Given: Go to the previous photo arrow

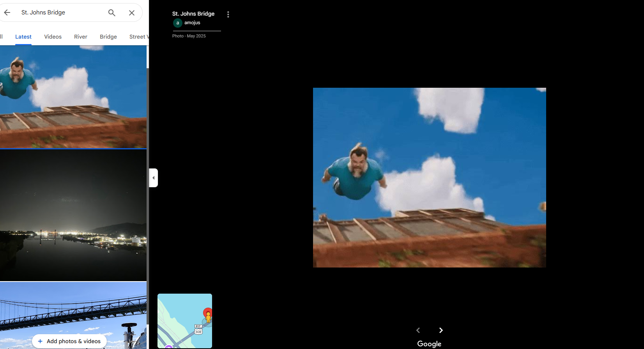Looking at the screenshot, I should point(418,330).
